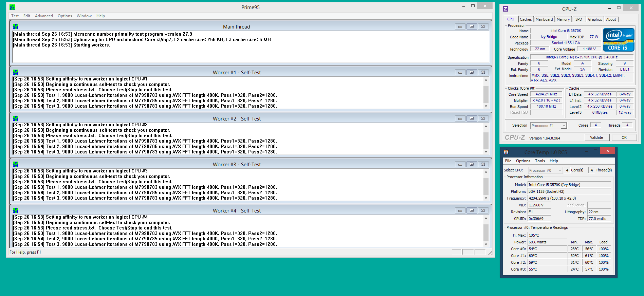This screenshot has height=296, width=644.
Task: Minimize the Worker #2 child window
Action: pos(460,118)
